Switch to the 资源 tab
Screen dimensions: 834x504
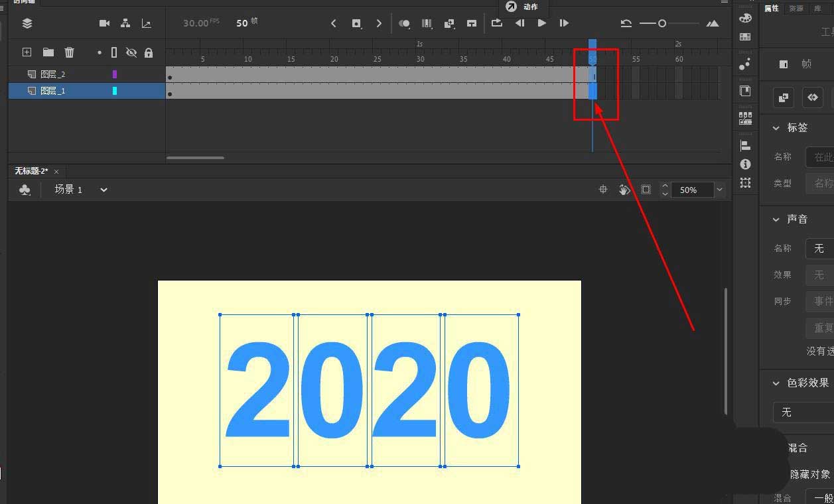795,9
